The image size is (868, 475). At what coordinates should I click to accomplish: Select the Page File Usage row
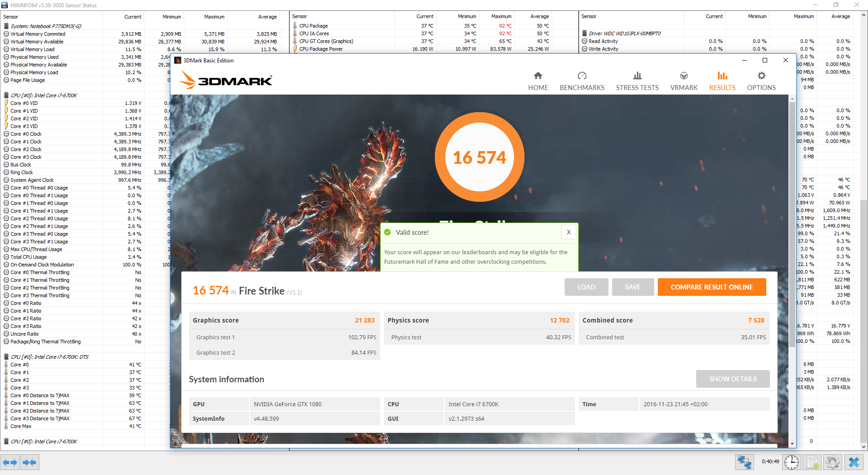(x=86, y=80)
